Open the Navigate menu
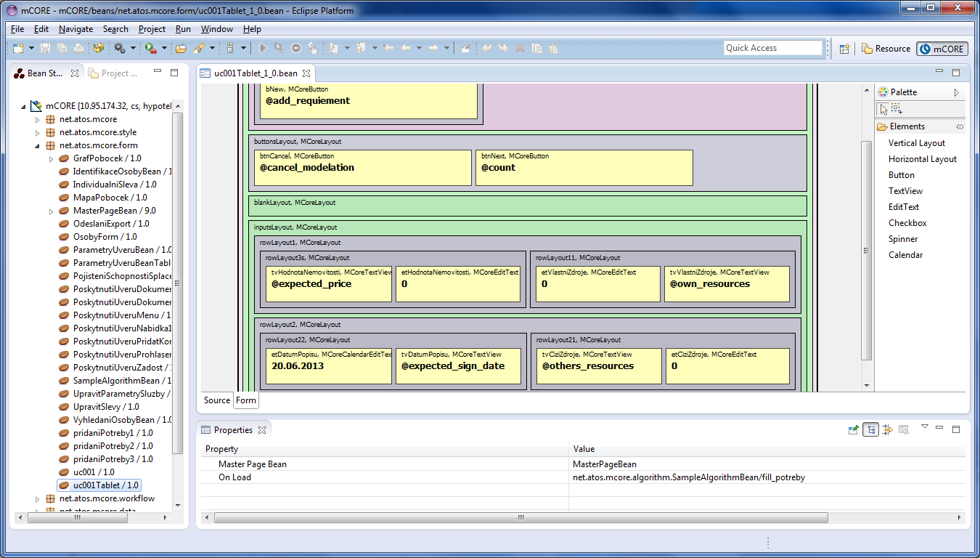 pyautogui.click(x=75, y=29)
